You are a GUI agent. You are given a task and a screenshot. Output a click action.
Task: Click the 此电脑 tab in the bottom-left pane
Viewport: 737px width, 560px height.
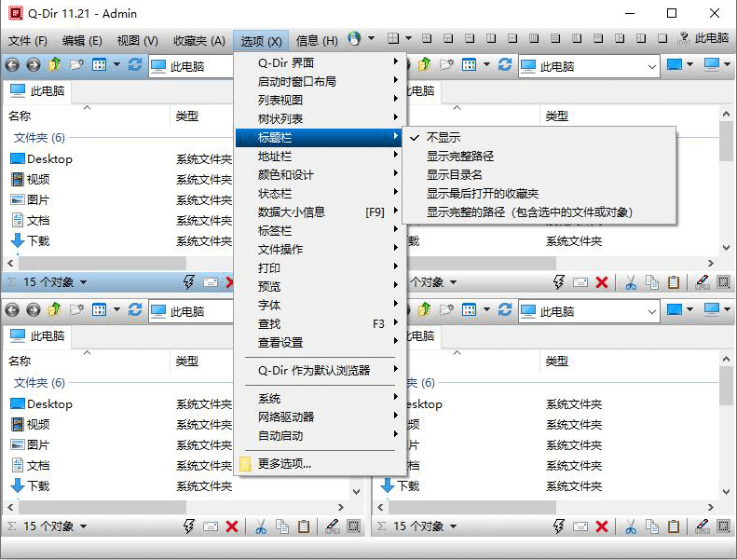click(37, 336)
